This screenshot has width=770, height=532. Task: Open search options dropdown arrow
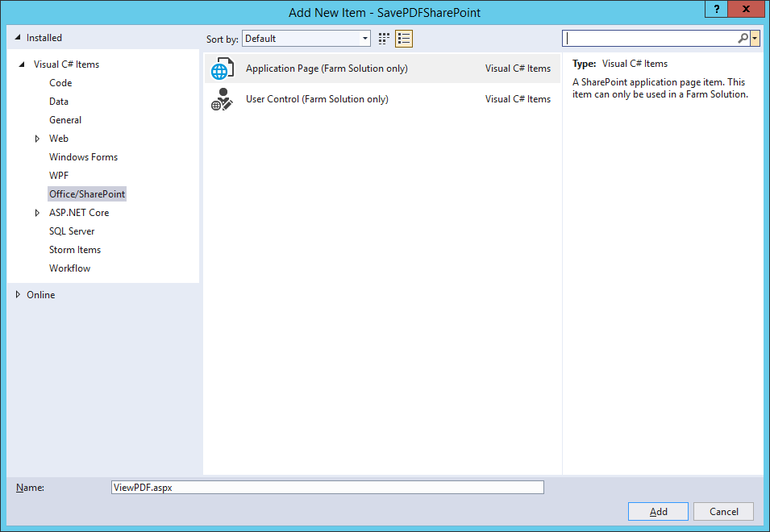click(x=755, y=38)
